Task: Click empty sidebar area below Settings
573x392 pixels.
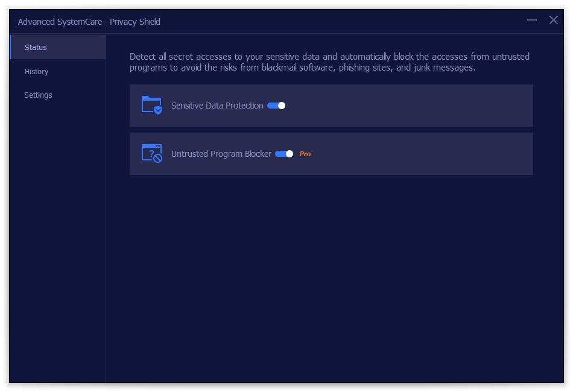Action: pos(57,241)
